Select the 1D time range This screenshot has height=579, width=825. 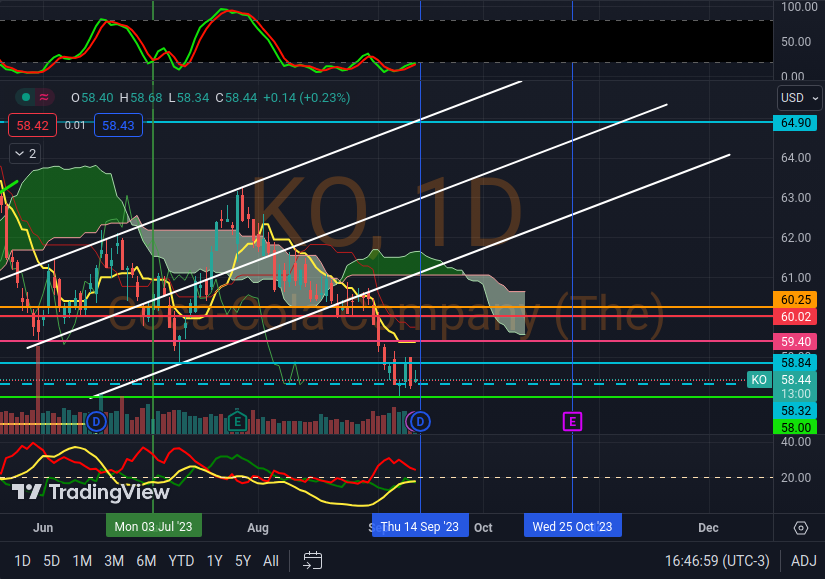(x=22, y=561)
